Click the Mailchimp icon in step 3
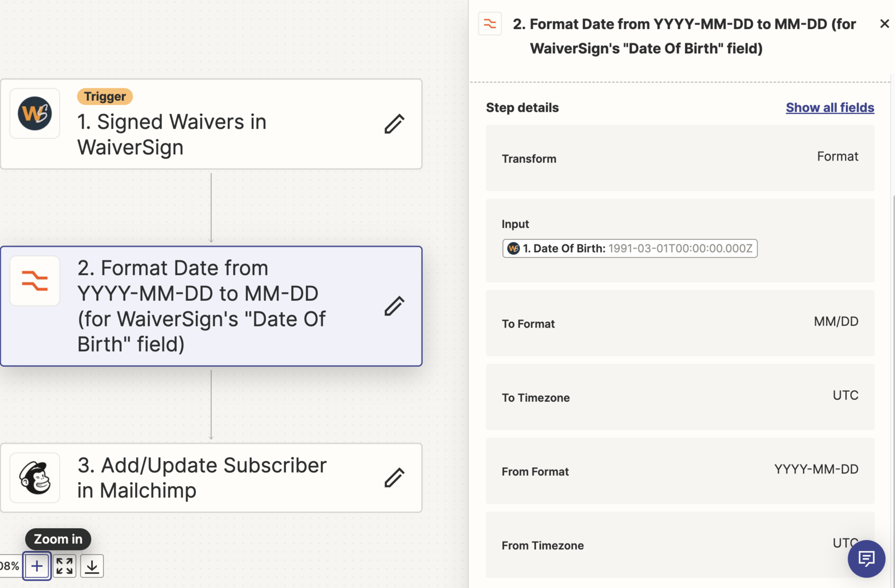 coord(35,478)
